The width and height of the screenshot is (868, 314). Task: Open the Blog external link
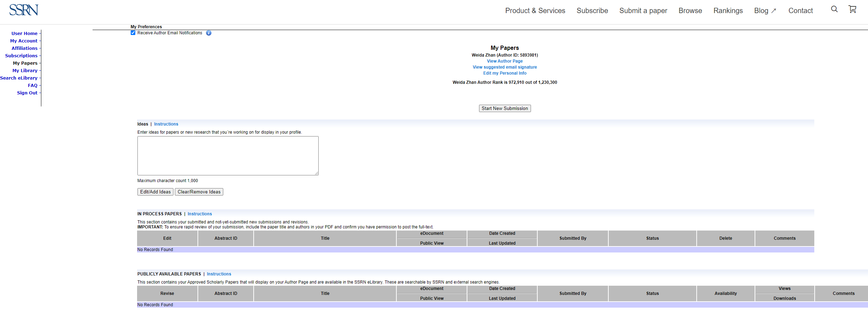point(765,11)
